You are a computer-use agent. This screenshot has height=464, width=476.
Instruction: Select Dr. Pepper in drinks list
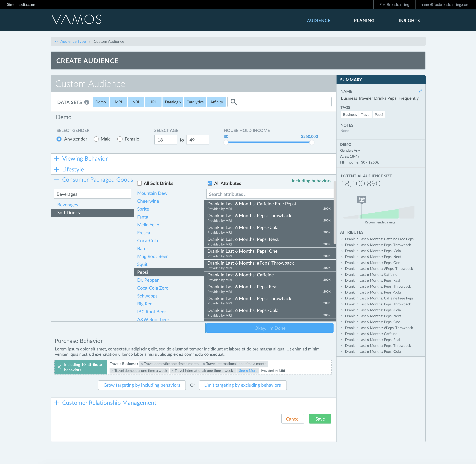[x=148, y=280]
